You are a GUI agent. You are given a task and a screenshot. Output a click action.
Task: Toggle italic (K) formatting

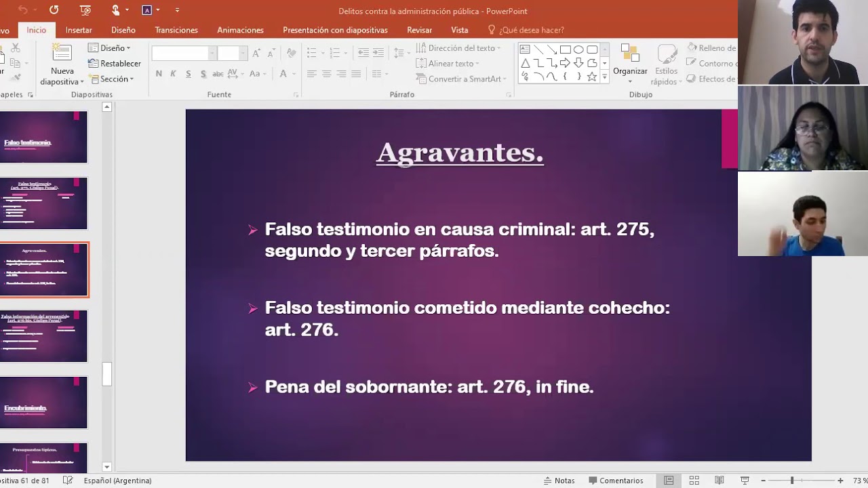173,74
